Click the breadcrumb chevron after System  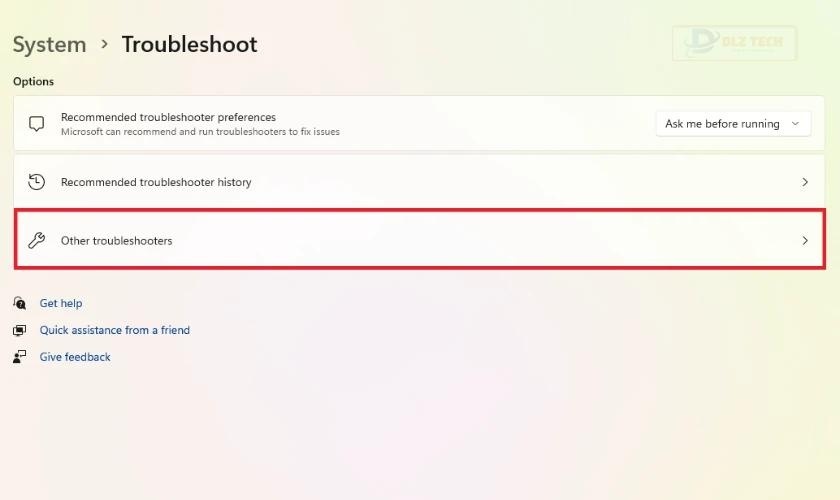[104, 44]
